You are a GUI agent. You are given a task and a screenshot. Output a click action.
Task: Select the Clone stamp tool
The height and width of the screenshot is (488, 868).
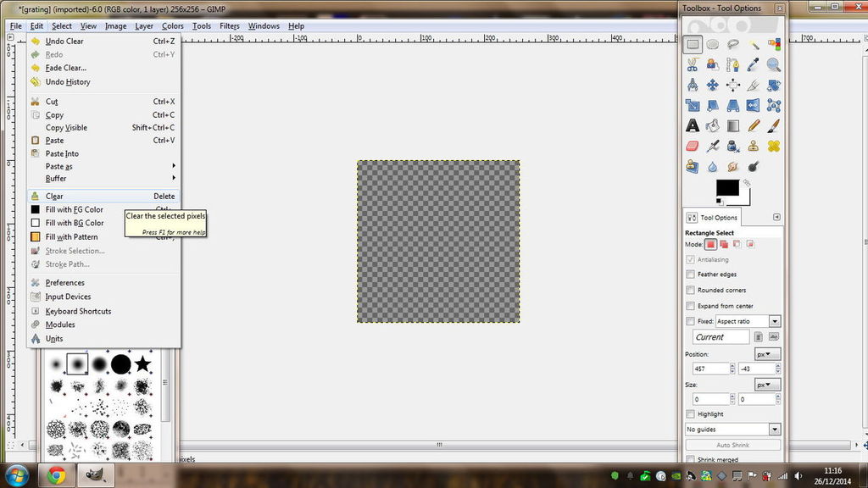coord(754,147)
